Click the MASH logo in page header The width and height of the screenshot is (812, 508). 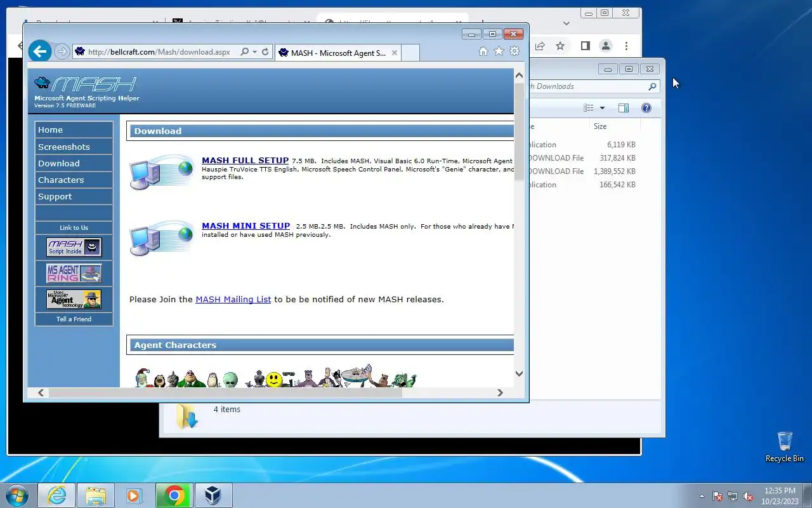86,84
